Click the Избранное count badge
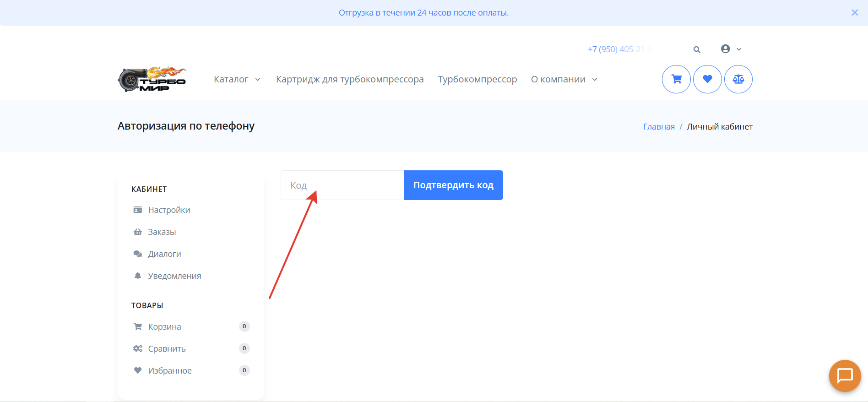 (244, 370)
